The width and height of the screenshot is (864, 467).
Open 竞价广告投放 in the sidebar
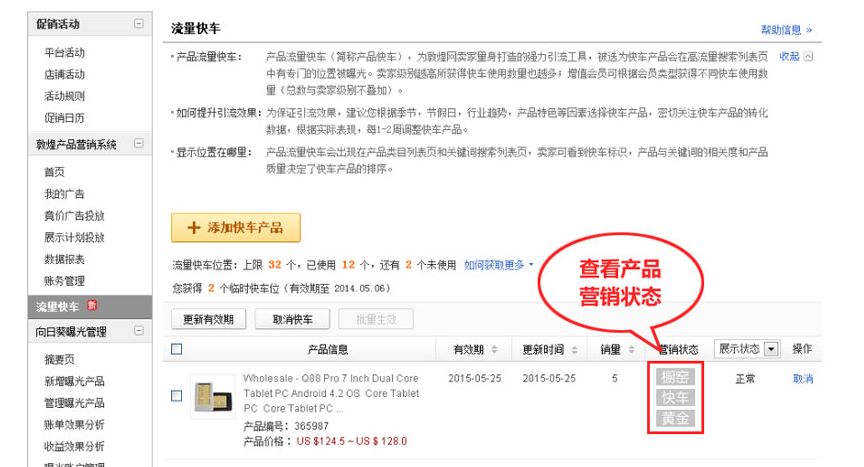coord(74,216)
